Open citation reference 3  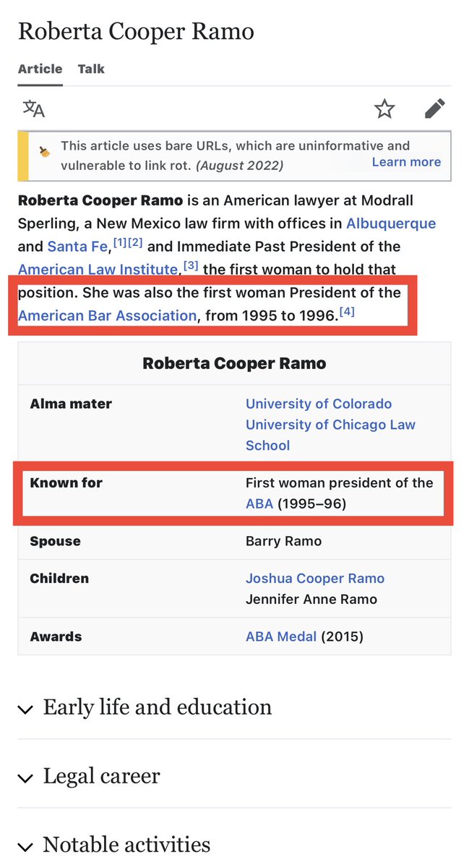click(191, 266)
